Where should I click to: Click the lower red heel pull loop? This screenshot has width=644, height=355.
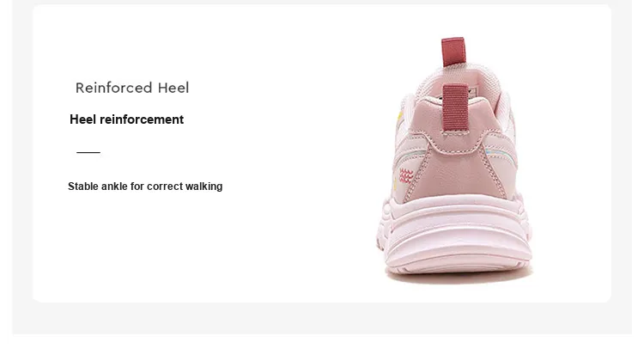point(455,107)
